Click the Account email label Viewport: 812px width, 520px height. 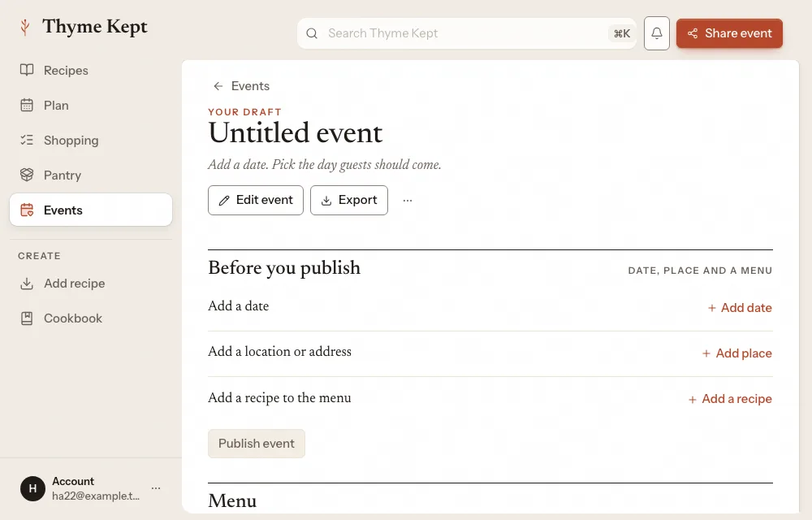[96, 496]
